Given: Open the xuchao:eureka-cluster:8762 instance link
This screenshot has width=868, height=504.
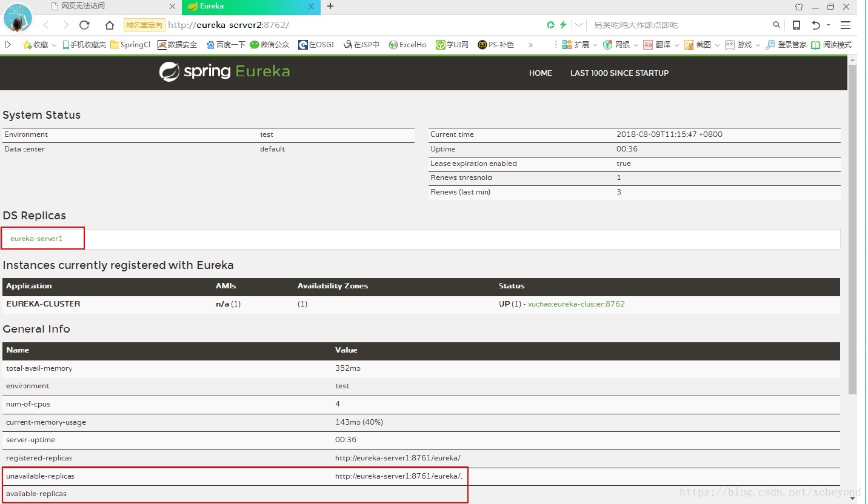Looking at the screenshot, I should [x=576, y=304].
